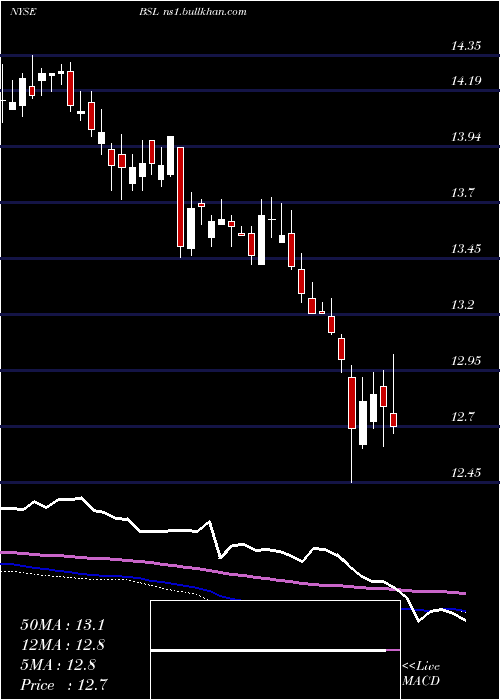Image resolution: width=500 pixels, height=700 pixels.
Task: Select the 13.94 price level label
Action: point(467,137)
